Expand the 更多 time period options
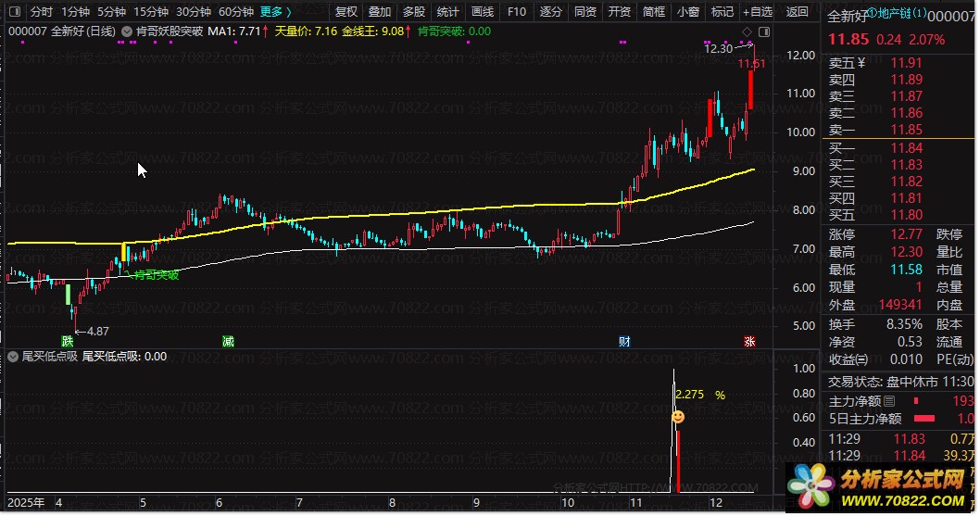 tap(274, 12)
